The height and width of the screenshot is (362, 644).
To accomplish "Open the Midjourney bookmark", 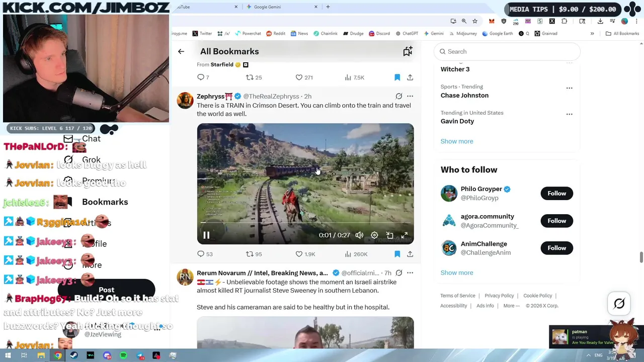I will pyautogui.click(x=462, y=34).
